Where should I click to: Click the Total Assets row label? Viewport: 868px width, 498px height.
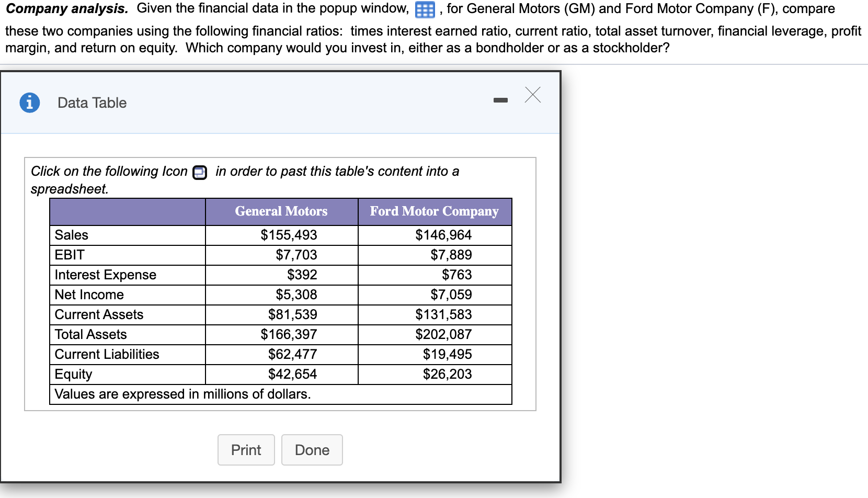coord(91,334)
